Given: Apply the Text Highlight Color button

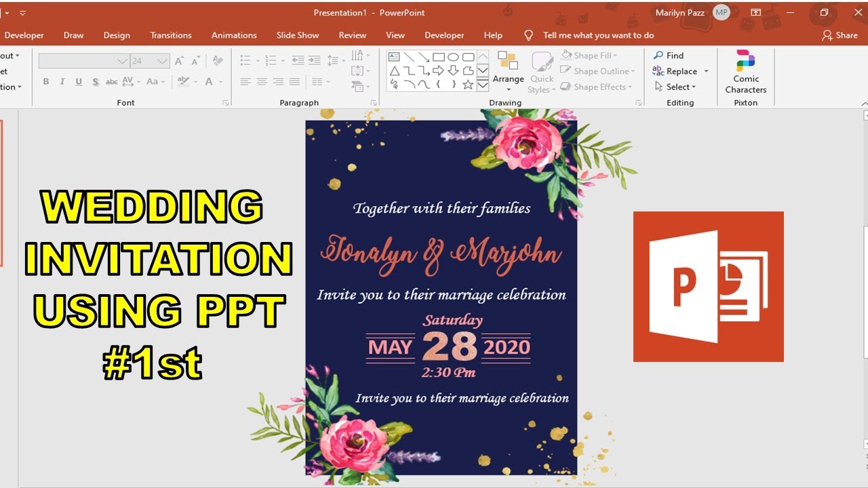Looking at the screenshot, I should [183, 81].
